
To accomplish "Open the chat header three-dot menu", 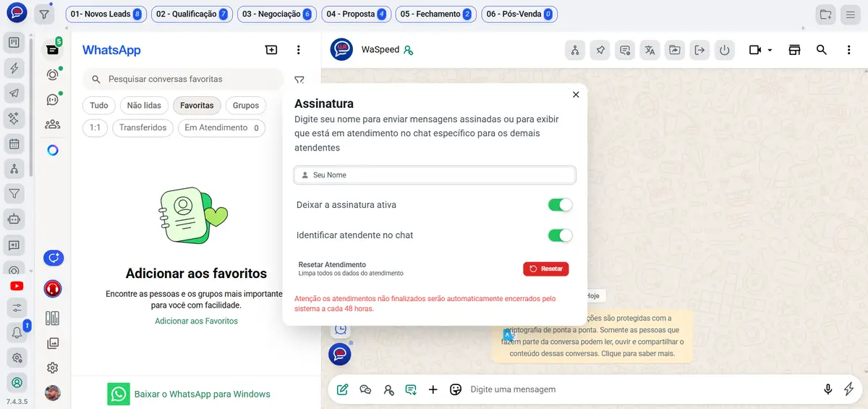I will coord(849,50).
